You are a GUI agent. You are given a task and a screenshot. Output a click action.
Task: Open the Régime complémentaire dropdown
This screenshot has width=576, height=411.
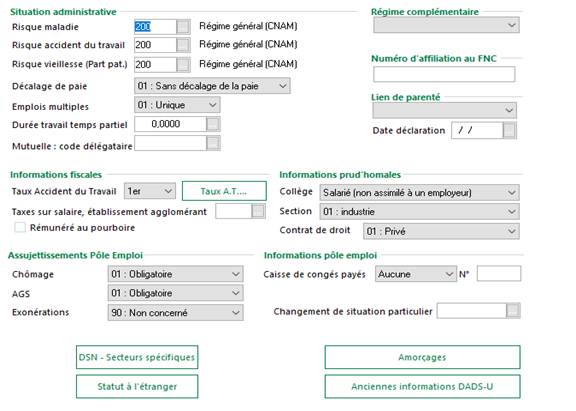pos(446,25)
